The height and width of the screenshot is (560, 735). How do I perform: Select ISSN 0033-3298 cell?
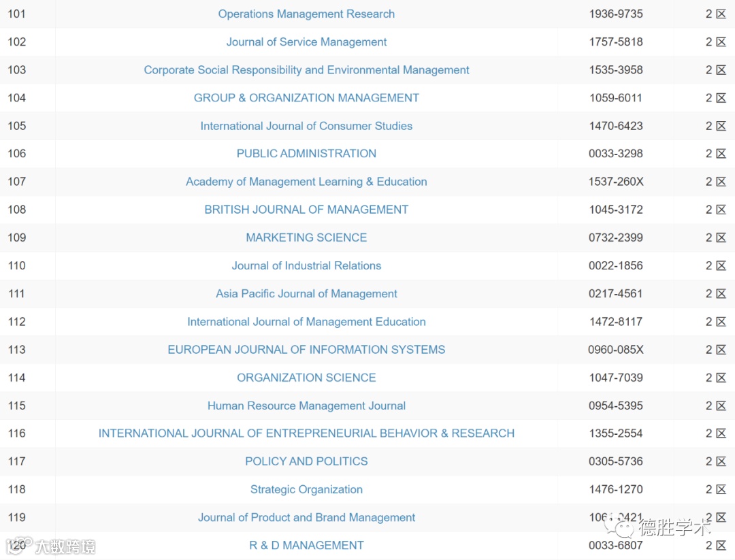[x=615, y=154]
